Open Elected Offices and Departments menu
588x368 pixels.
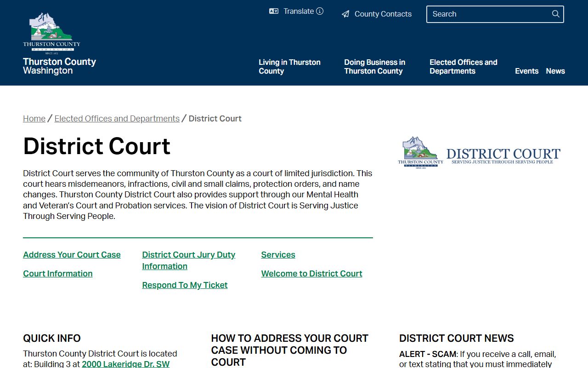click(x=464, y=67)
